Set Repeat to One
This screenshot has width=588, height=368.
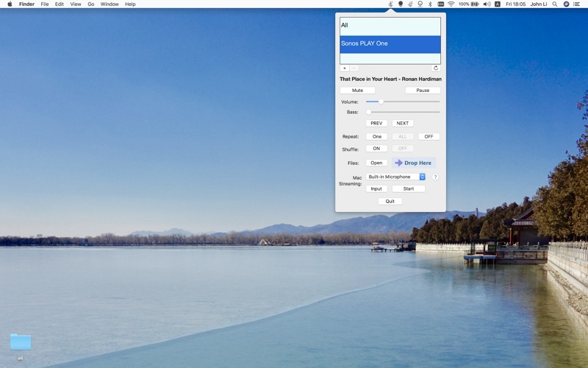click(376, 137)
